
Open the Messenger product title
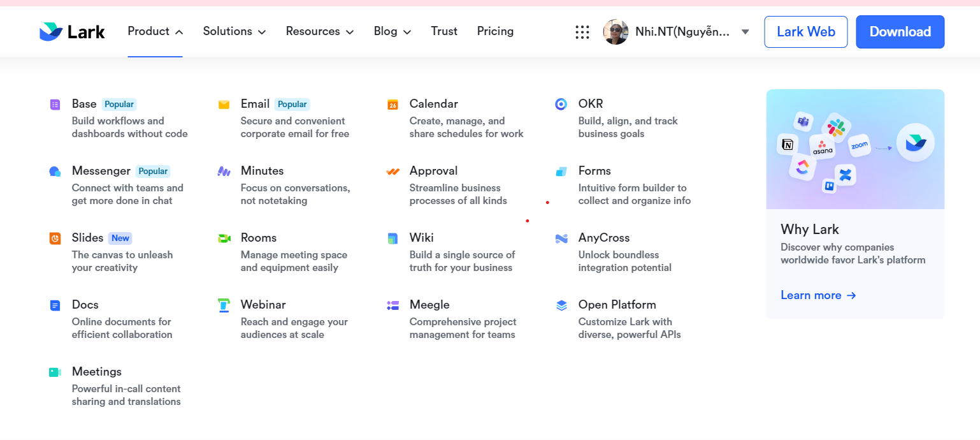point(101,171)
